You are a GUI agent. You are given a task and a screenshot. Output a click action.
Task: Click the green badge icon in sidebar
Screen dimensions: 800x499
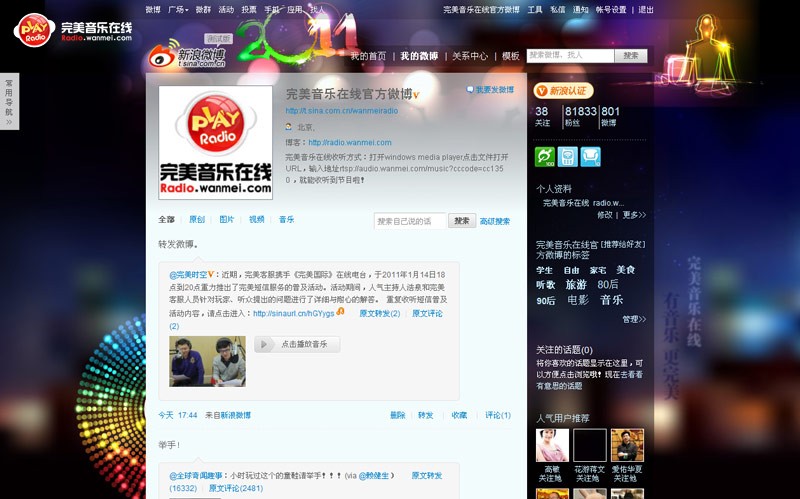coord(544,157)
